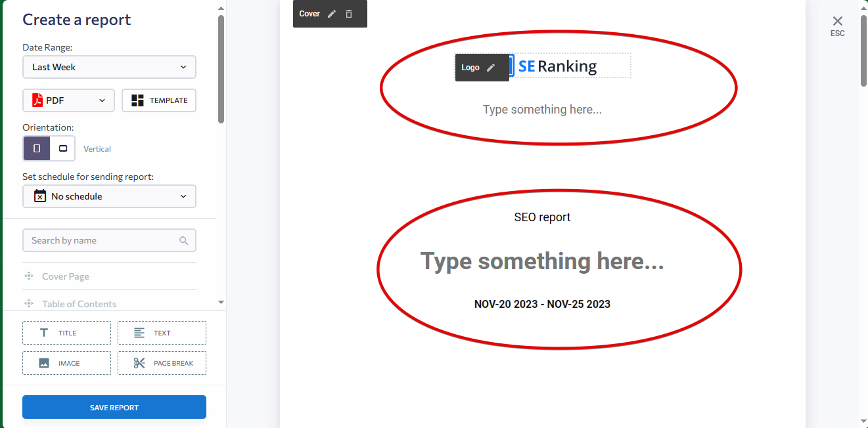
Task: Click the drag handle beside Table of Contents
Action: click(29, 303)
